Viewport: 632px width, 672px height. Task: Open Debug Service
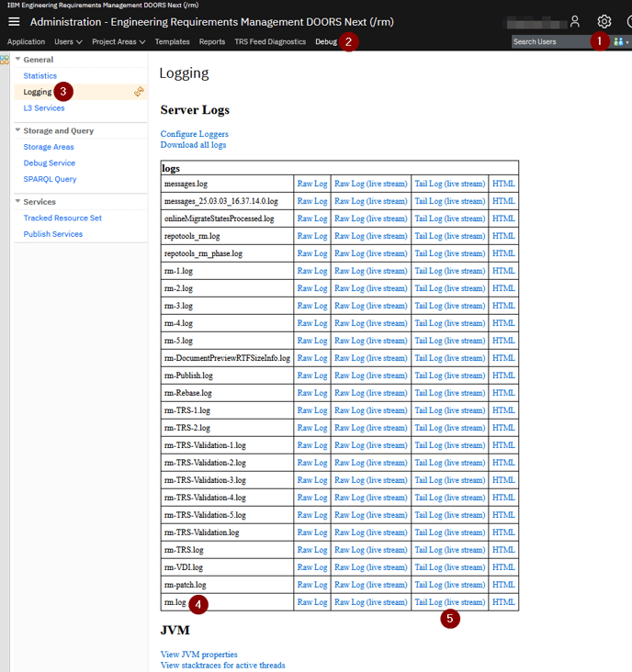coord(50,162)
